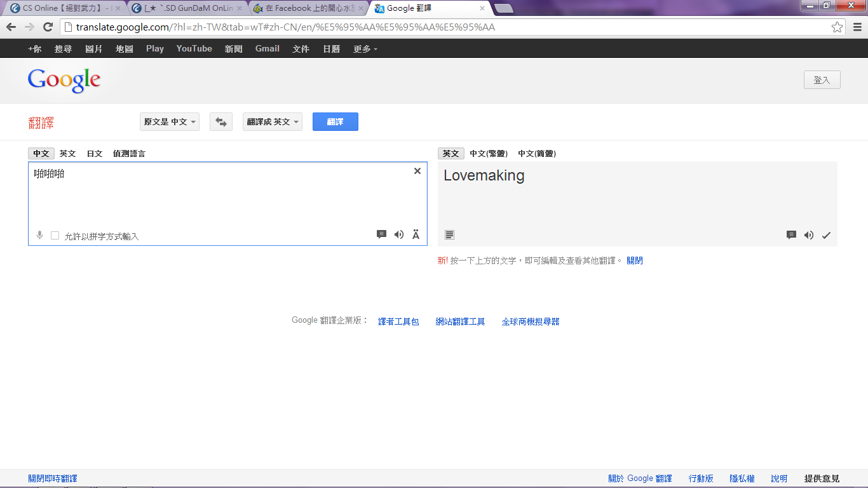This screenshot has height=488, width=868.
Task: Click the speech bubble icon under the translation
Action: [791, 235]
